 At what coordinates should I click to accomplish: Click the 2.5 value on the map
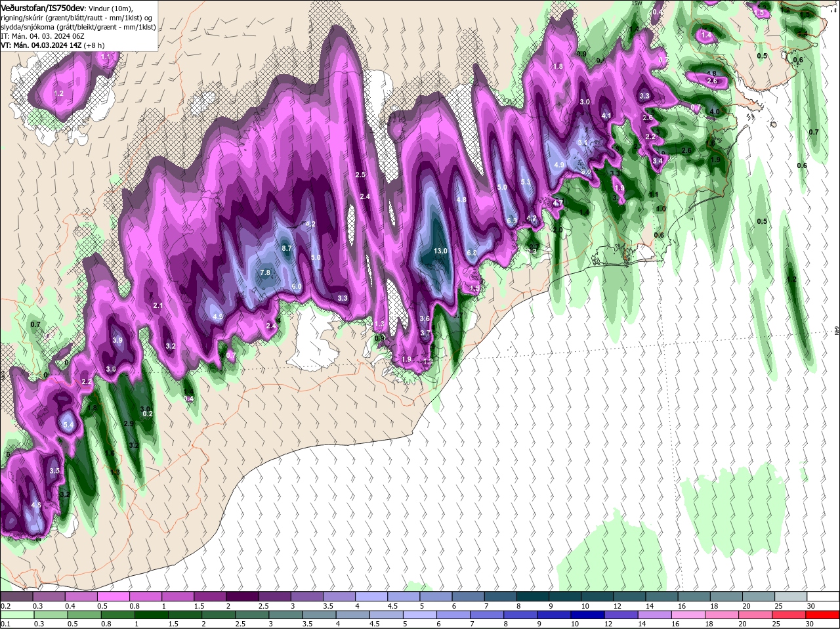point(360,175)
